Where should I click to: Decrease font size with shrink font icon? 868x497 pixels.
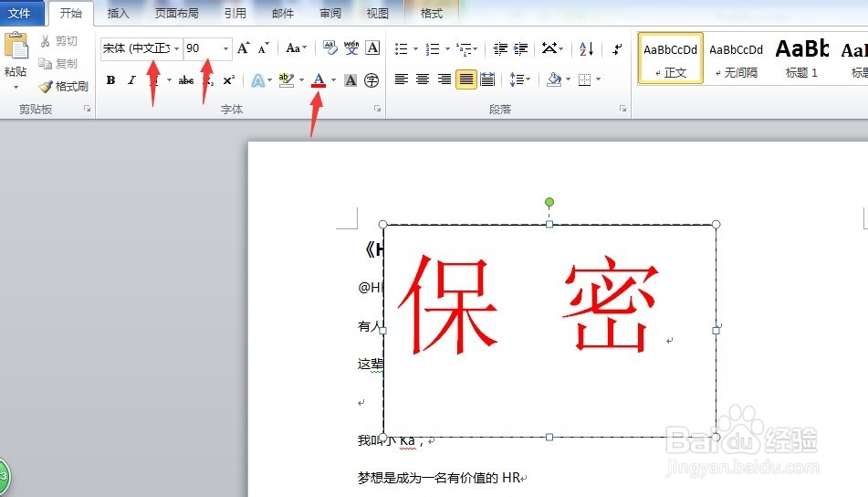264,48
